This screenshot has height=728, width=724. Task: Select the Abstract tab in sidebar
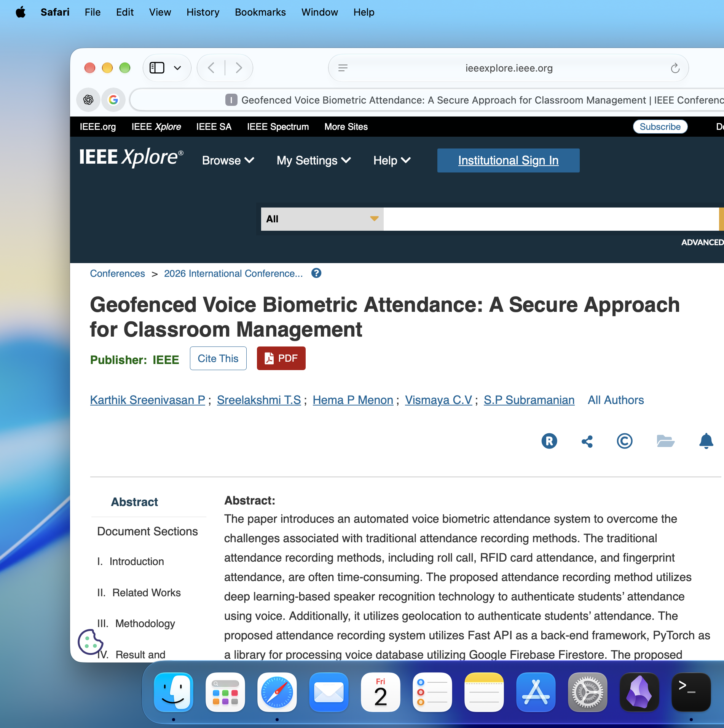(134, 502)
